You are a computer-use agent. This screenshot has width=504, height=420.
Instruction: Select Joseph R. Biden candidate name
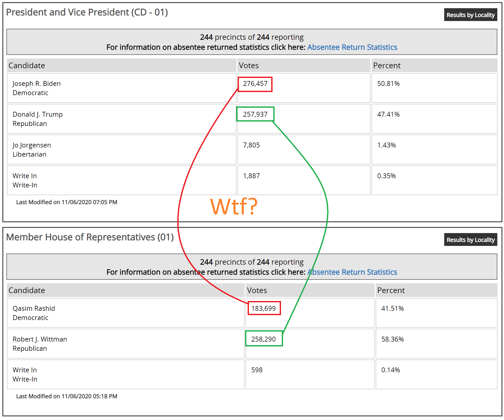(x=37, y=84)
